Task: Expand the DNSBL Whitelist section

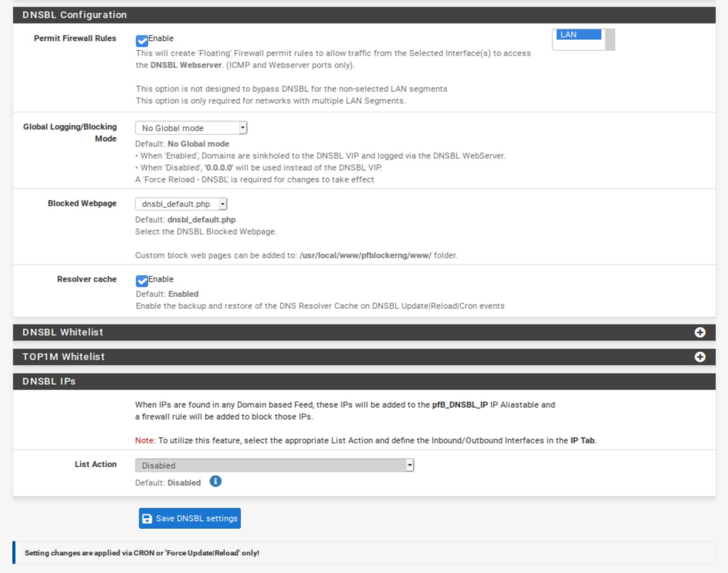Action: 700,332
